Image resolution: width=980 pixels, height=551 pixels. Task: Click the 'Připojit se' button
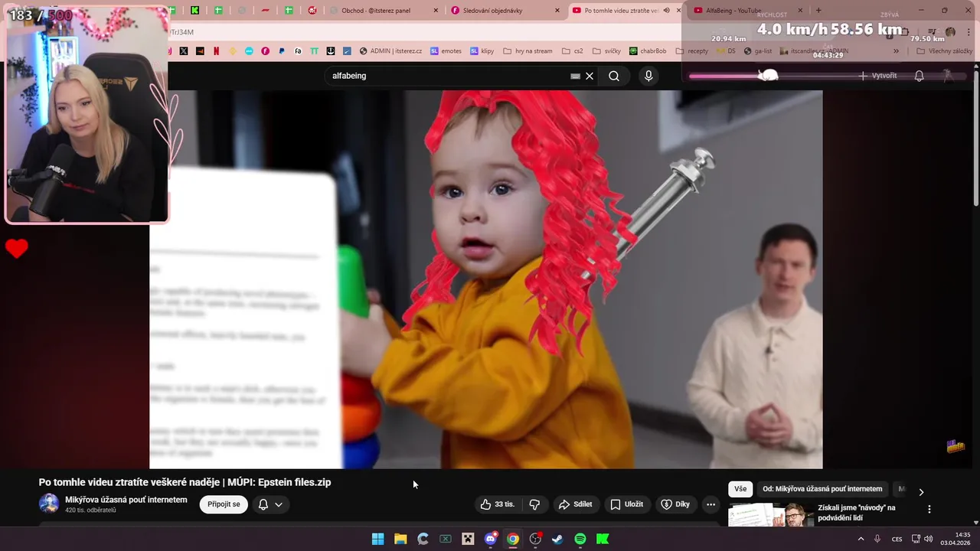pos(224,504)
